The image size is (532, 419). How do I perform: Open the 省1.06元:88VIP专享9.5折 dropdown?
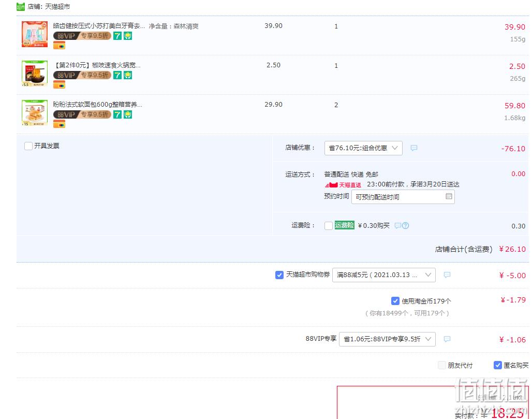[x=387, y=339]
